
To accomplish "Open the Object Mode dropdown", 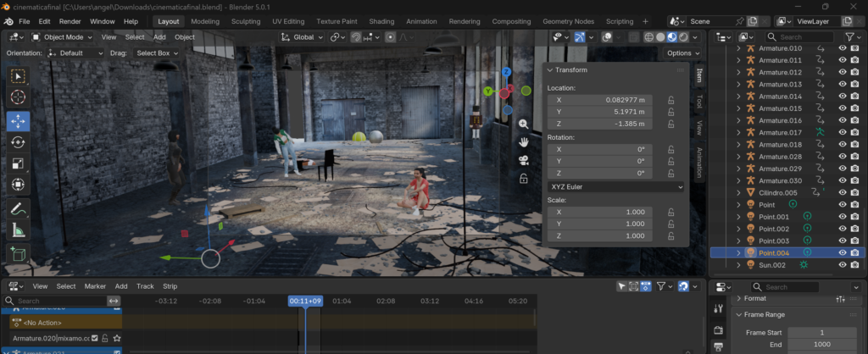I will [62, 37].
